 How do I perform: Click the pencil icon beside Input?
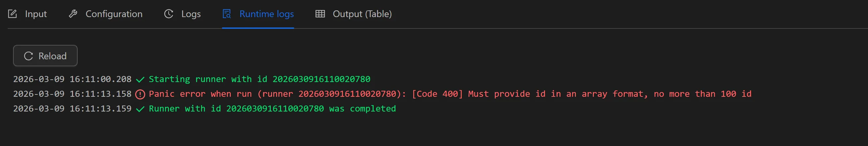12,14
